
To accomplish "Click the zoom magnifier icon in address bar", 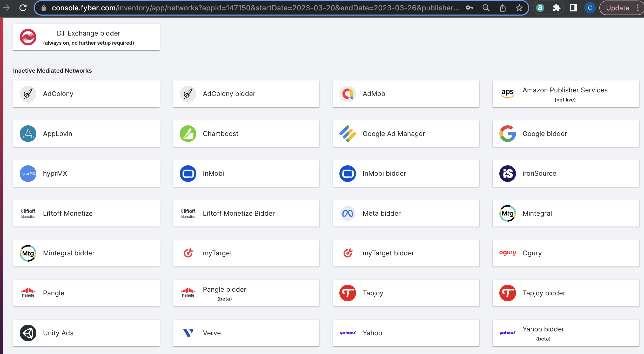I will (x=486, y=8).
